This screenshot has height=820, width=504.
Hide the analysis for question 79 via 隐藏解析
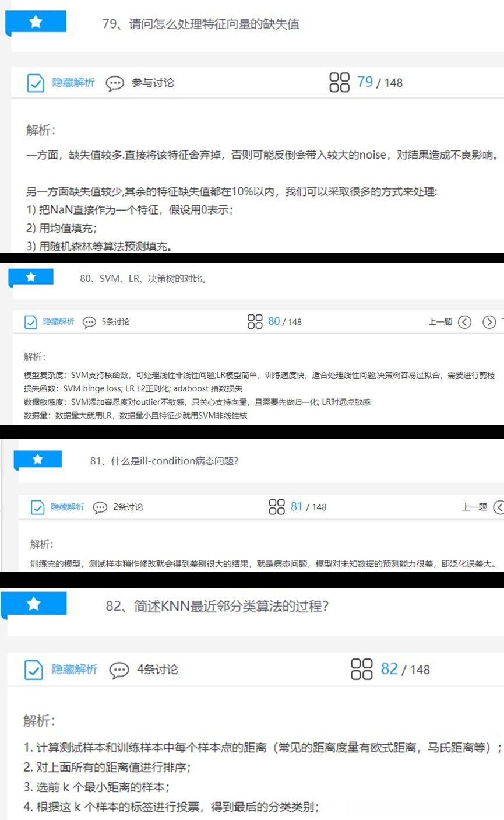tap(73, 83)
